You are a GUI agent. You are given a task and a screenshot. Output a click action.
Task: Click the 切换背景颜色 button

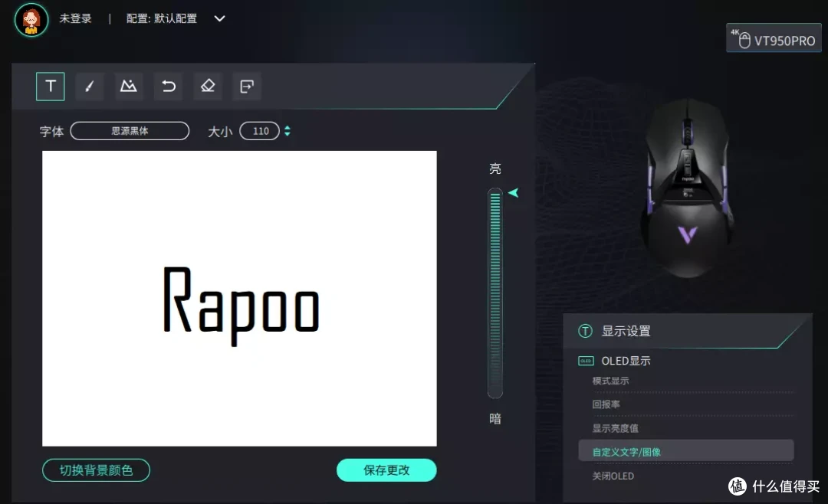coord(96,470)
